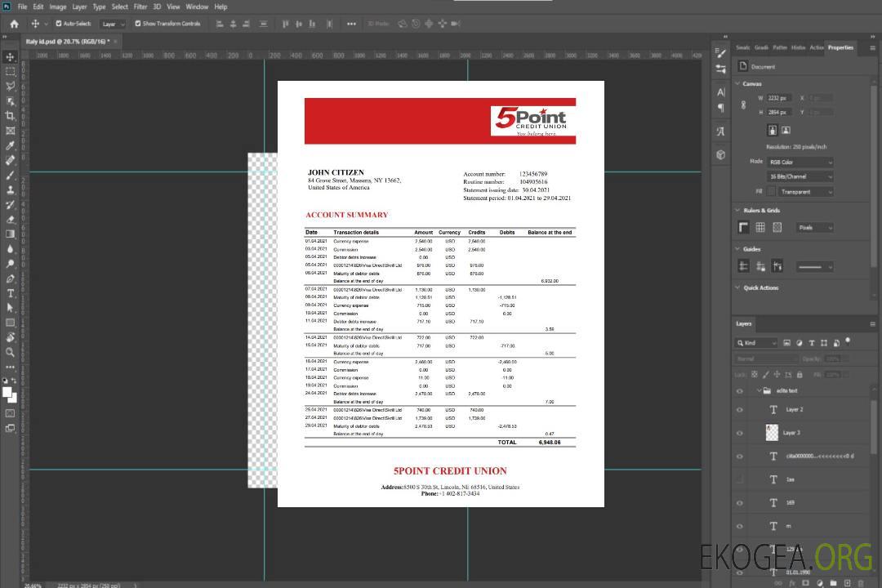
Task: Click the create new layer icon
Action: click(x=848, y=583)
